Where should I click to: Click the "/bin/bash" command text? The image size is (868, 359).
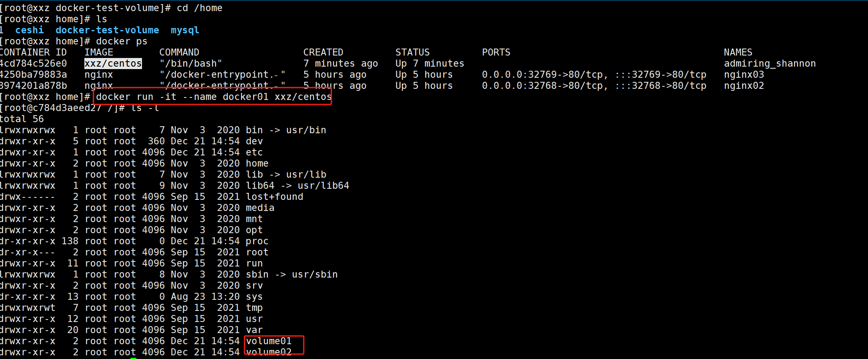[x=191, y=63]
